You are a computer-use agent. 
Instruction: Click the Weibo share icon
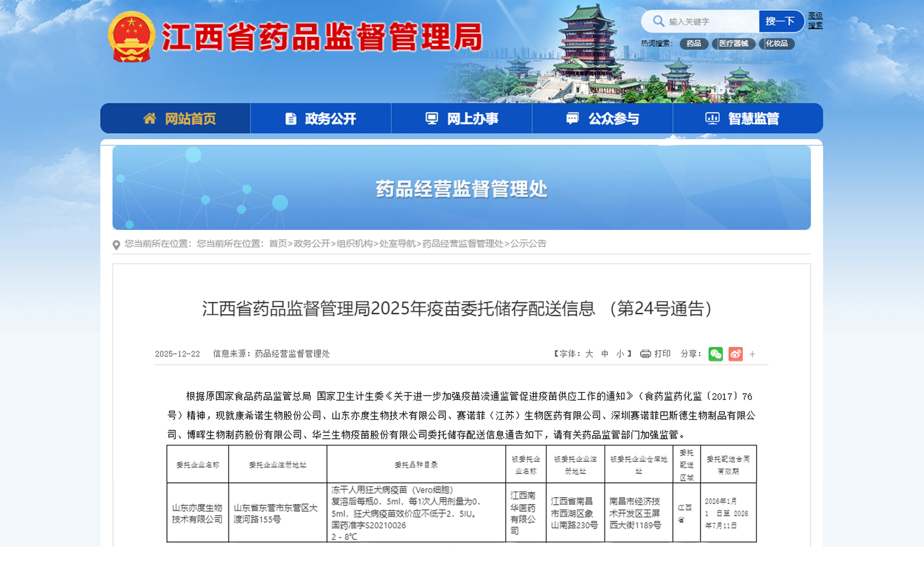(x=735, y=354)
